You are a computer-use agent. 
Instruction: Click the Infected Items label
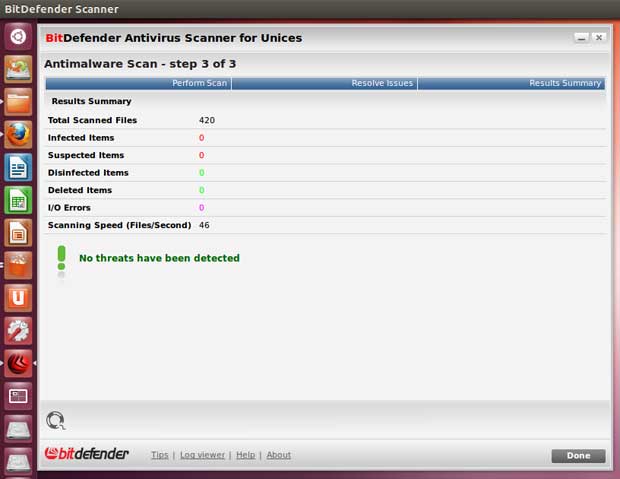point(81,138)
